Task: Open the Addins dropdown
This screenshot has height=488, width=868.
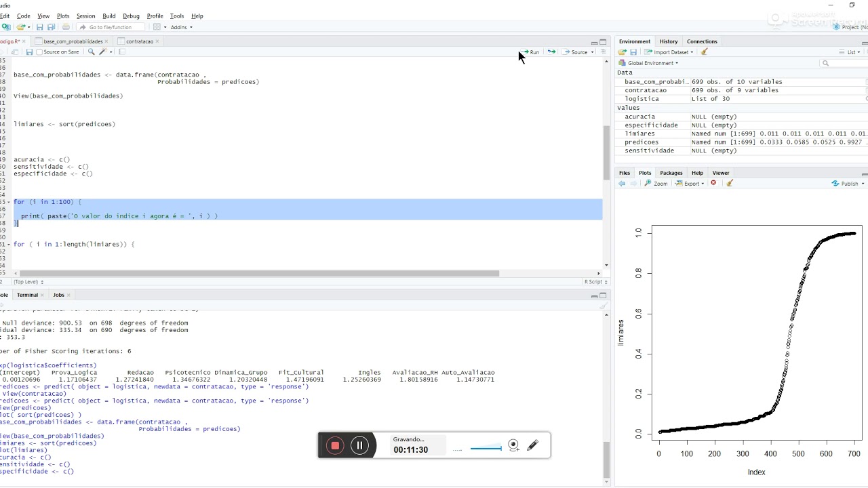Action: (181, 27)
